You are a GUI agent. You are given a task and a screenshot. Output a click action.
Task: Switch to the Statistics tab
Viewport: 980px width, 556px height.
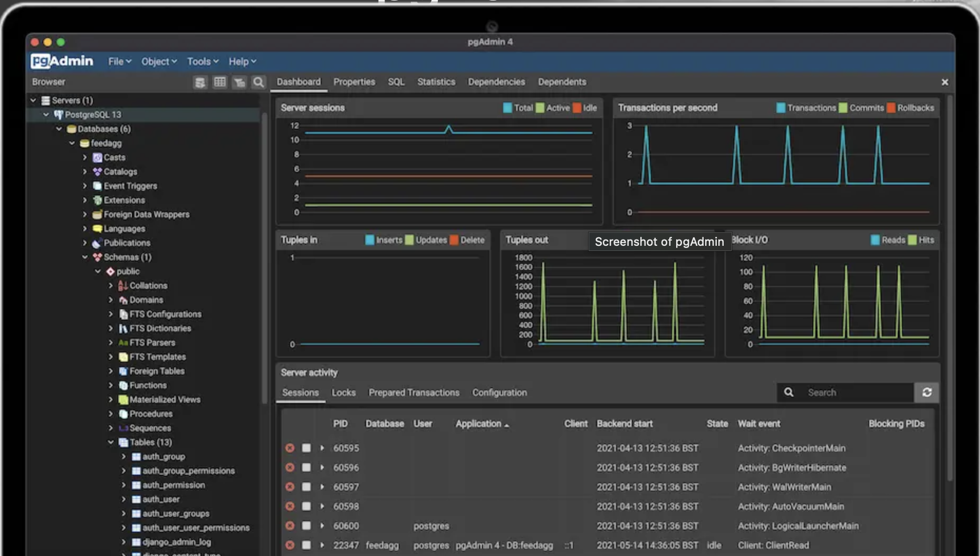436,82
